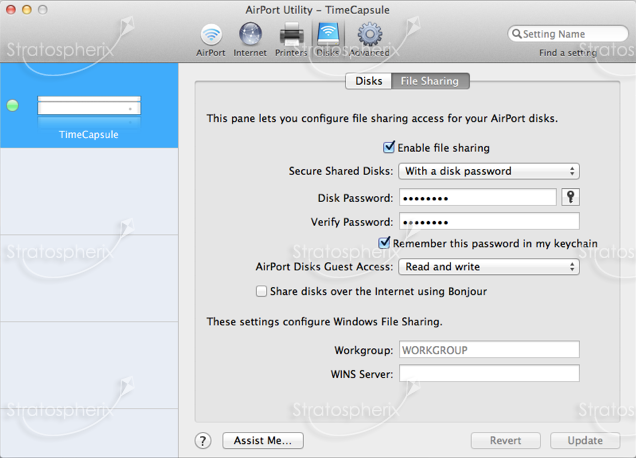636x458 pixels.
Task: Select the Disks toolbar icon
Action: point(328,40)
